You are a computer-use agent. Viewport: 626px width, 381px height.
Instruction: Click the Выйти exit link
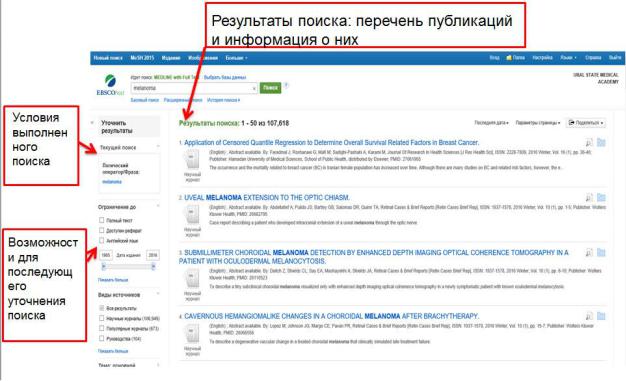(x=615, y=58)
